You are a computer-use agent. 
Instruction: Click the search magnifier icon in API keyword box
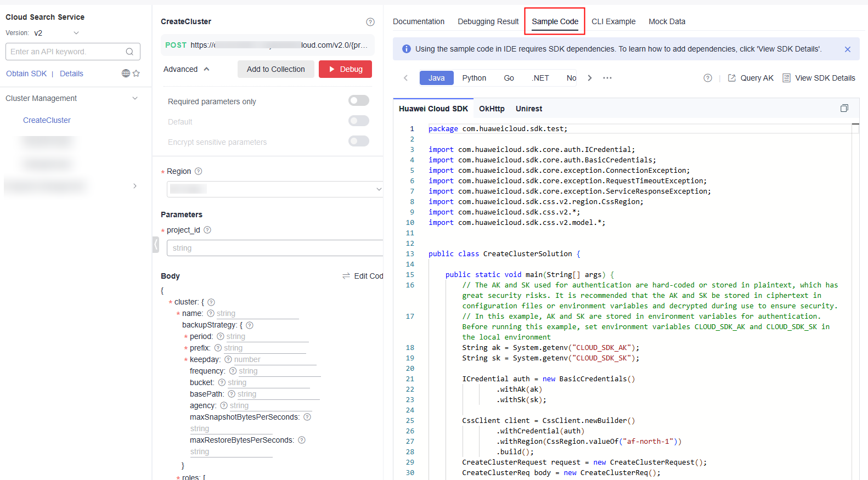[x=129, y=52]
